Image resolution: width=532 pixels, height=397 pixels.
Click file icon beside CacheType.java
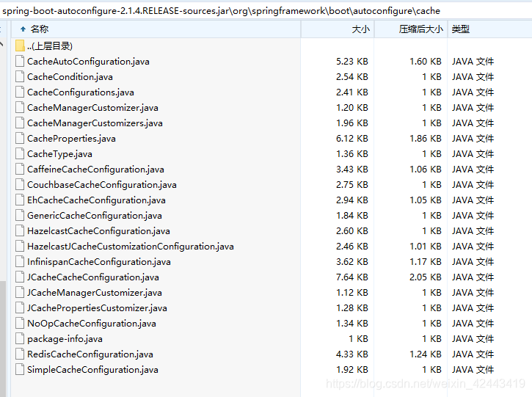20,153
